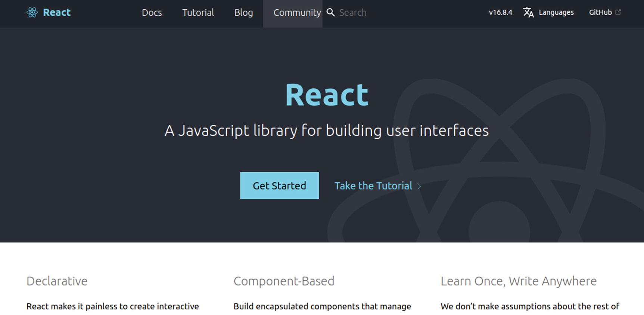The height and width of the screenshot is (315, 644).
Task: Click the Component-Based section heading
Action: pos(284,281)
